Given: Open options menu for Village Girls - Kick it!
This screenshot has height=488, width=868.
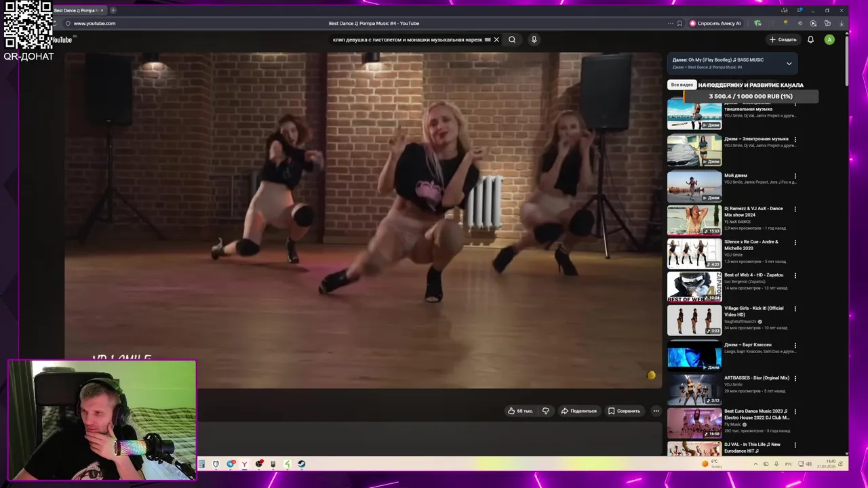Looking at the screenshot, I should coord(795,309).
